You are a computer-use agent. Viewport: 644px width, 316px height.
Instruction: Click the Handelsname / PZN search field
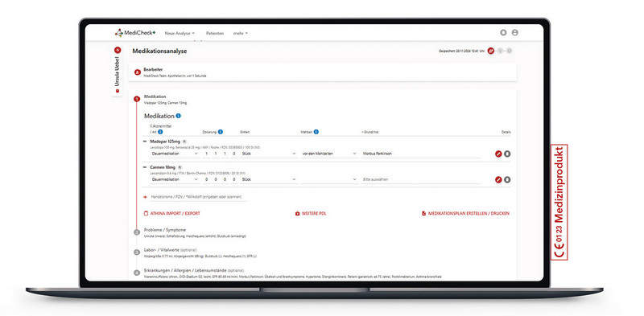198,197
